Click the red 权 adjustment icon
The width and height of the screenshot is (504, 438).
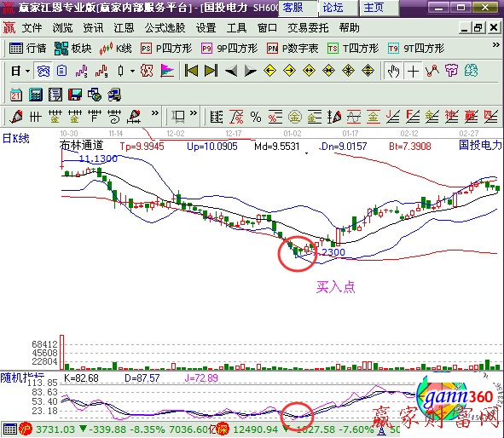click(147, 71)
